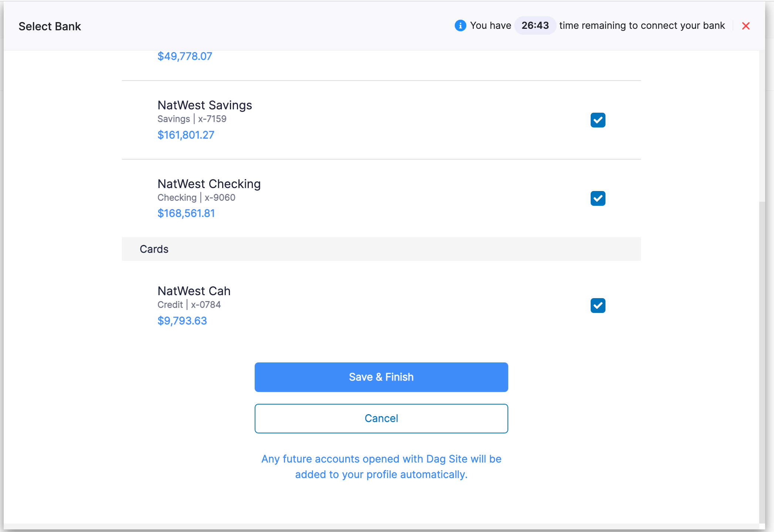774x532 pixels.
Task: Click the Savings x-7159 account details
Action: (x=191, y=119)
